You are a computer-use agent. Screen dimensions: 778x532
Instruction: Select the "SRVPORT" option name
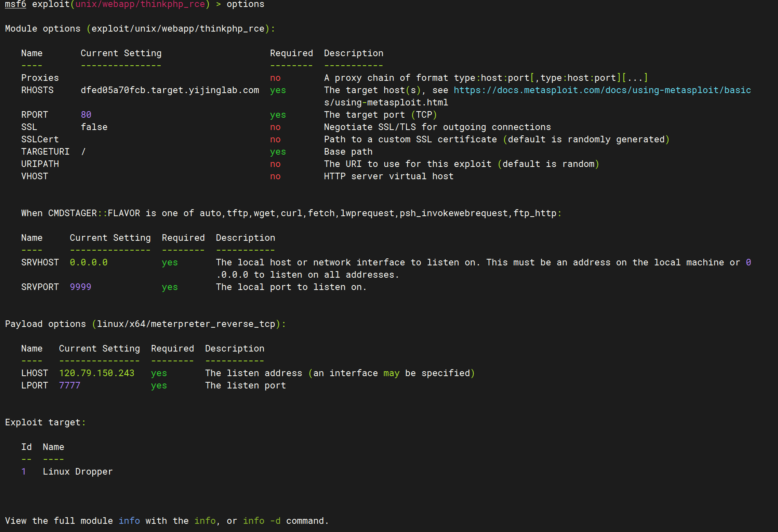40,287
